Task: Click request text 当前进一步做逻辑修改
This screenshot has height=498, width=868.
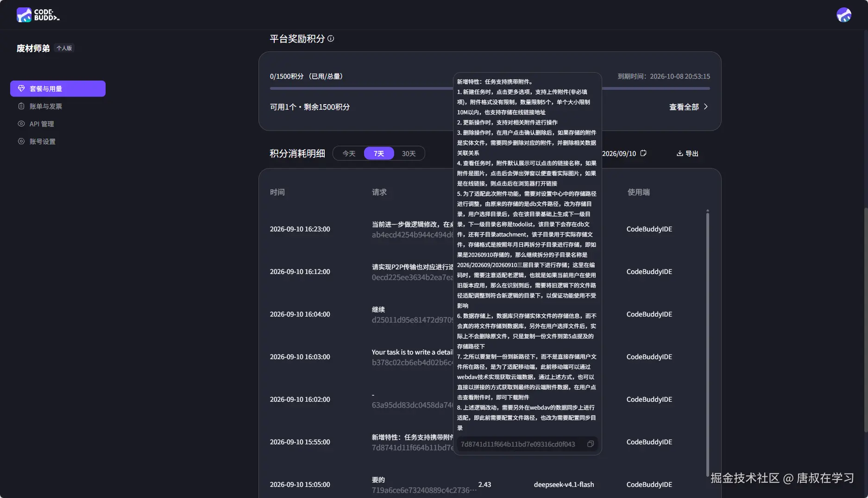Action: 412,224
